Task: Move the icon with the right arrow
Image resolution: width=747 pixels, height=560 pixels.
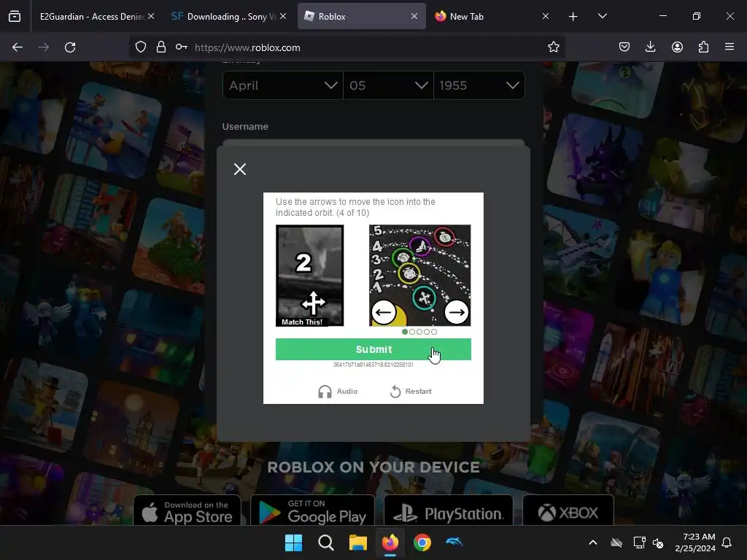Action: click(457, 312)
